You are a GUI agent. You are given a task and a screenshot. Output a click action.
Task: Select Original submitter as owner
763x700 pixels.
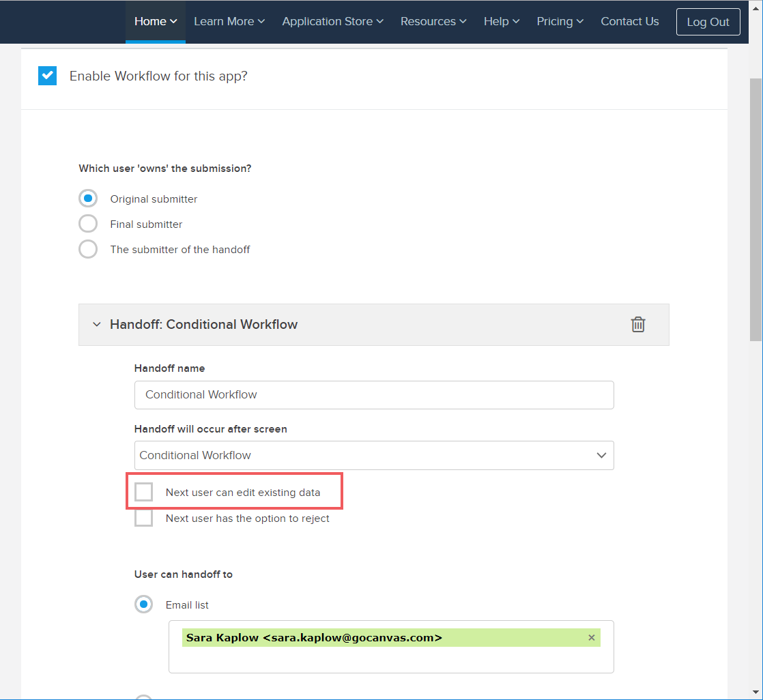point(88,199)
